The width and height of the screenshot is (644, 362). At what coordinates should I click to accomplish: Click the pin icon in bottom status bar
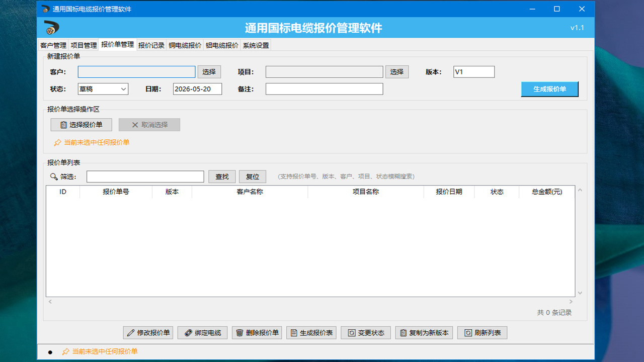pyautogui.click(x=65, y=352)
